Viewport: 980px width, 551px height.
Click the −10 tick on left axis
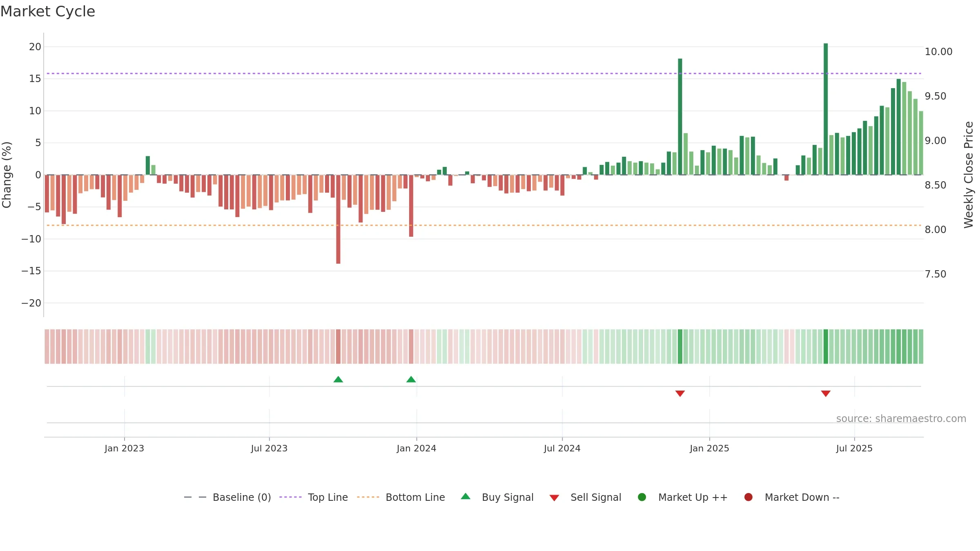(31, 239)
